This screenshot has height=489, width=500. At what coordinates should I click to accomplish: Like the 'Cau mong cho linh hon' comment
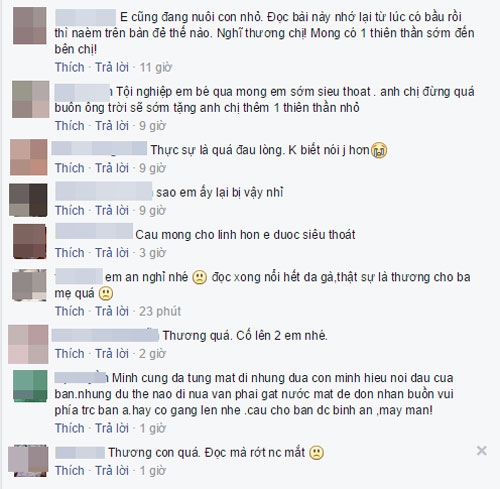tap(70, 253)
